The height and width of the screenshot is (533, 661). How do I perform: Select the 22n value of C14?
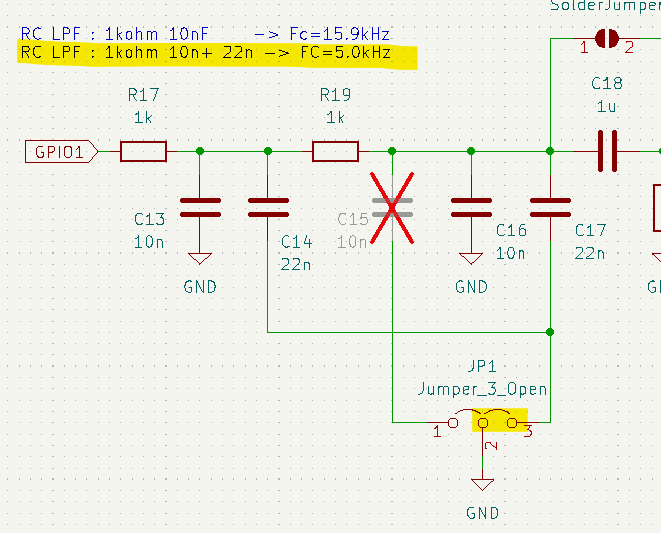pyautogui.click(x=296, y=265)
